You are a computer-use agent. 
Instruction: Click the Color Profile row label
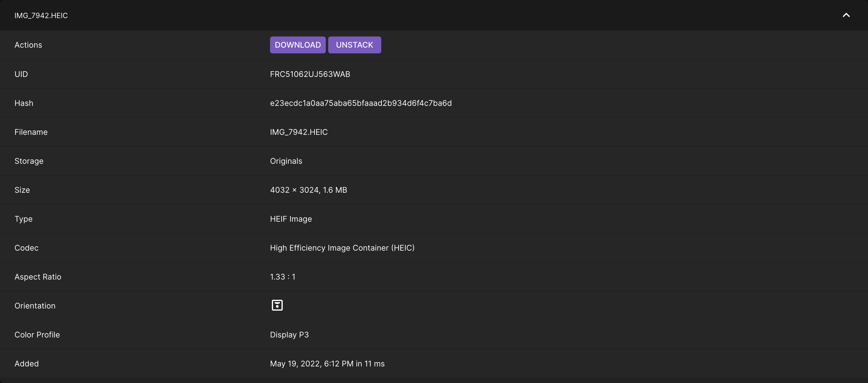tap(37, 335)
